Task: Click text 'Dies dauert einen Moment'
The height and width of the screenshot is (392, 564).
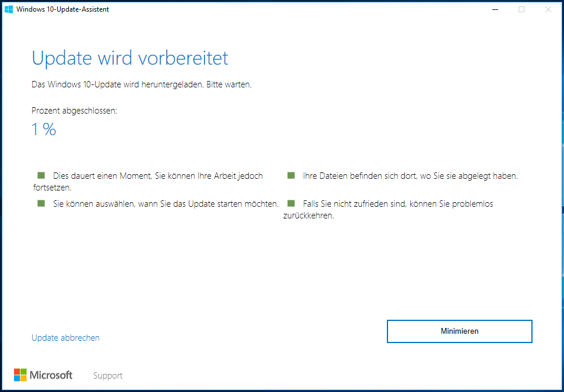Action: pos(103,176)
